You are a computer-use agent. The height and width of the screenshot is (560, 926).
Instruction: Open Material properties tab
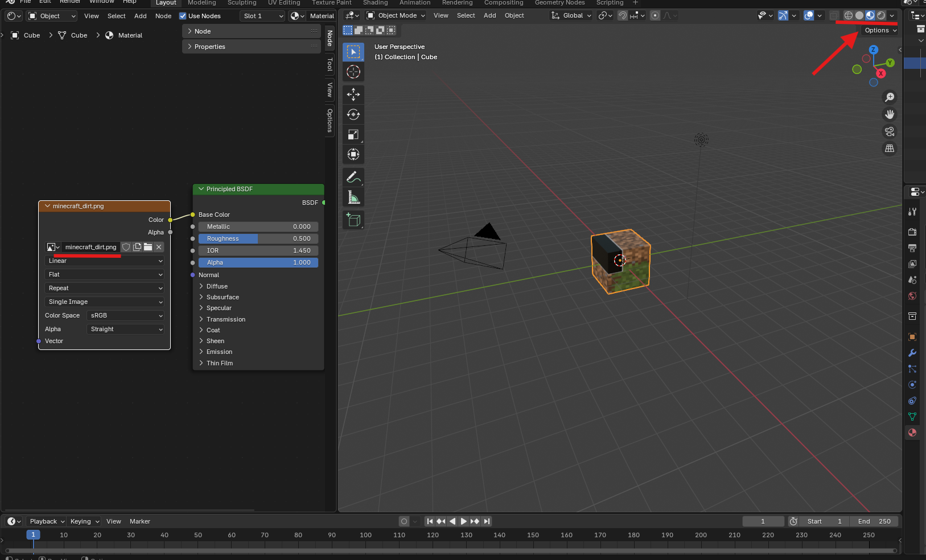(912, 433)
